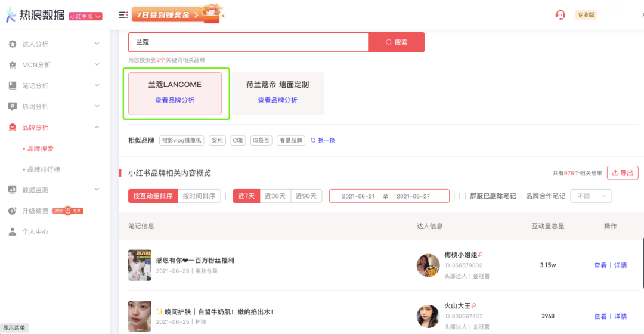The image size is (644, 334).
Task: Click the 火山大王 name
Action: 457,305
